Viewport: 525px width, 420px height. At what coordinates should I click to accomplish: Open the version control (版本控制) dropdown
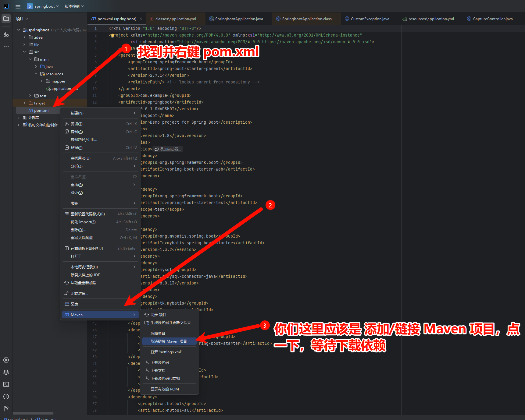tap(74, 6)
